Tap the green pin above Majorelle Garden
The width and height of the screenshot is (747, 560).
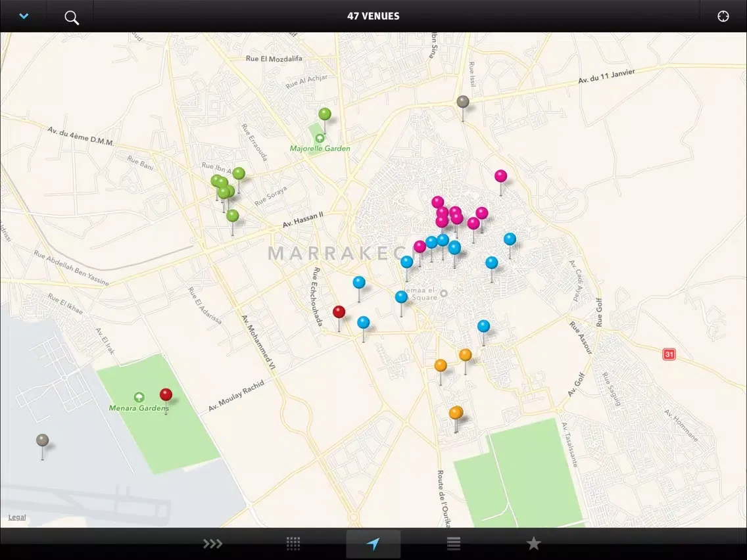click(x=324, y=114)
